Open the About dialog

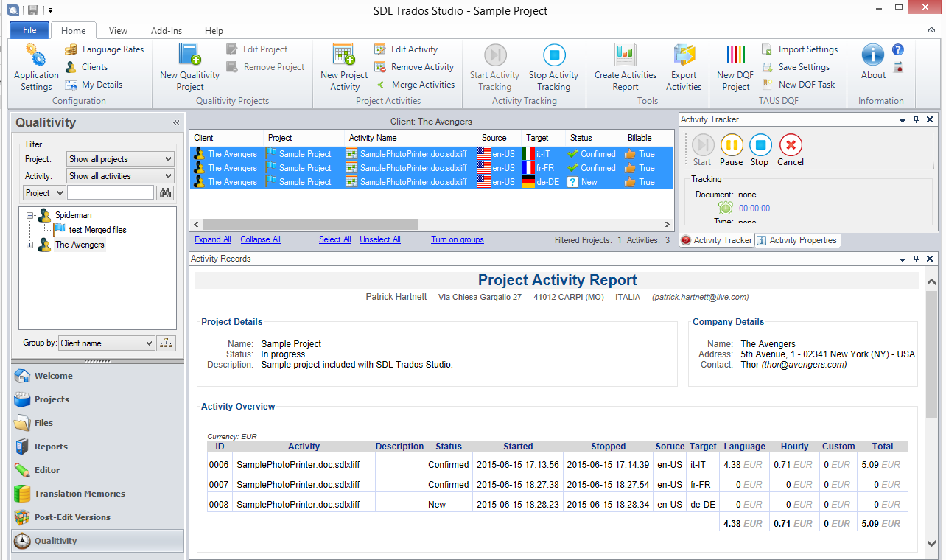(x=873, y=62)
